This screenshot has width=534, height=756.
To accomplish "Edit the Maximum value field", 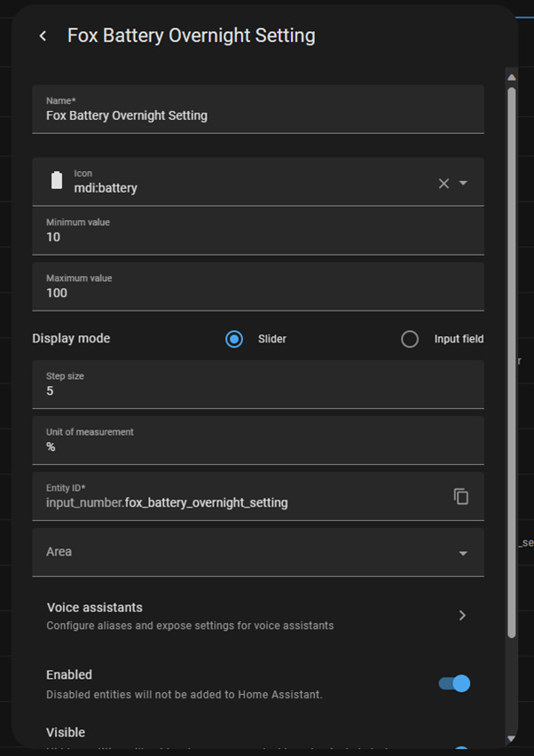I will (257, 293).
